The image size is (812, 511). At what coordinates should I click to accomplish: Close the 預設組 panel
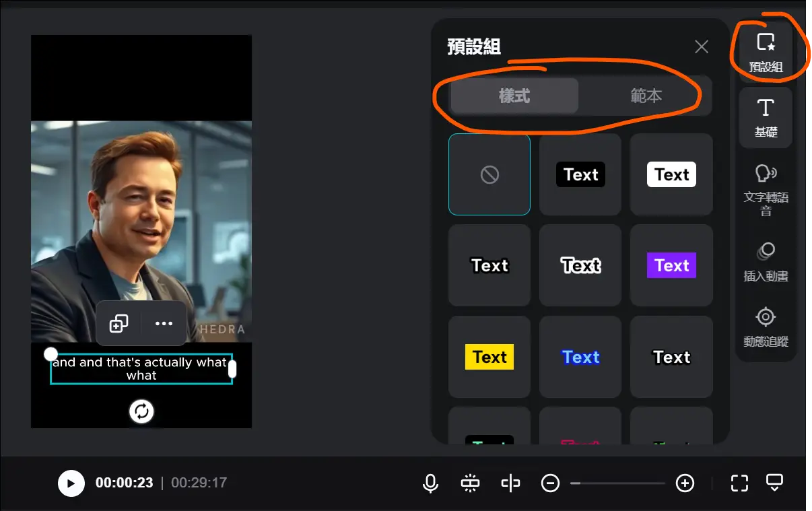coord(702,46)
